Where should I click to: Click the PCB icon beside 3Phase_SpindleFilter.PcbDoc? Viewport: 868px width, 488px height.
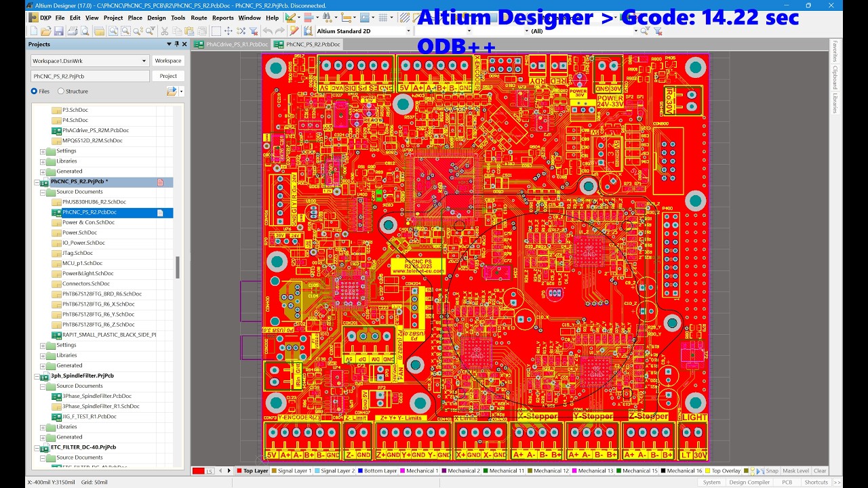[57, 396]
